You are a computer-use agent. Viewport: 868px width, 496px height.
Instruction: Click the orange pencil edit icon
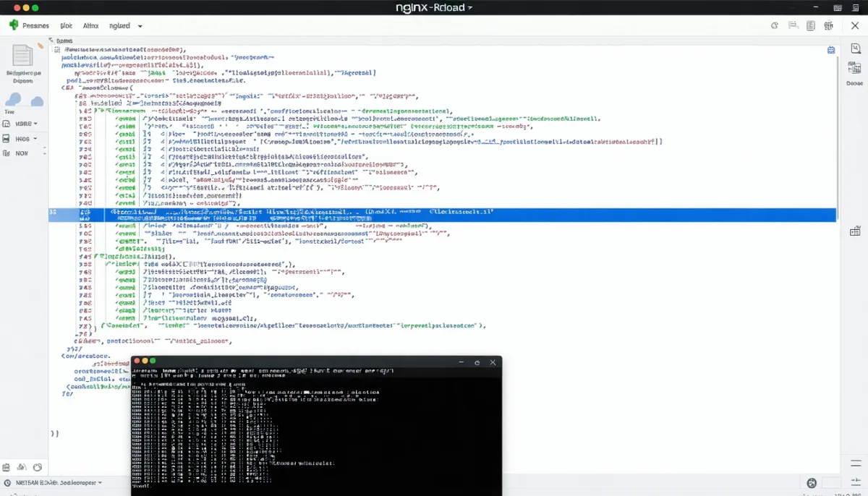pos(41,45)
